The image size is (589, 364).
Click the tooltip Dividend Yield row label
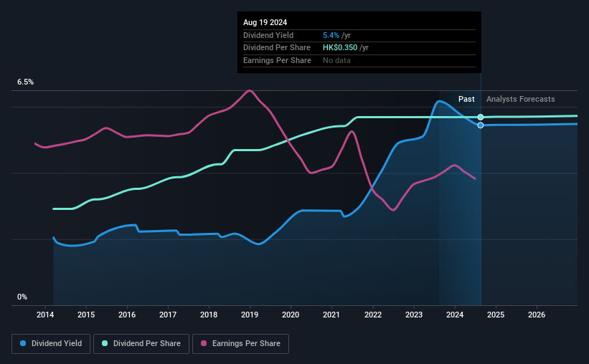tap(268, 35)
